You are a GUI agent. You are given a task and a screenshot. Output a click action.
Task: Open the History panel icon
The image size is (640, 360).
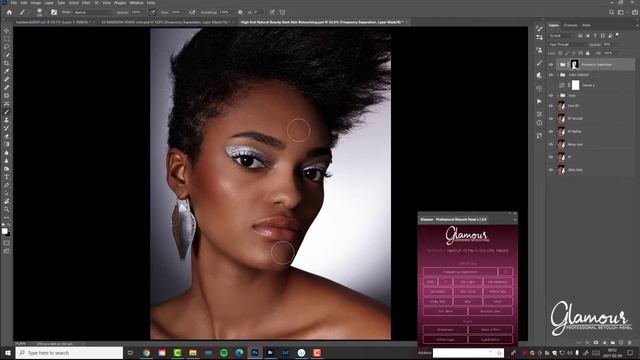539,88
